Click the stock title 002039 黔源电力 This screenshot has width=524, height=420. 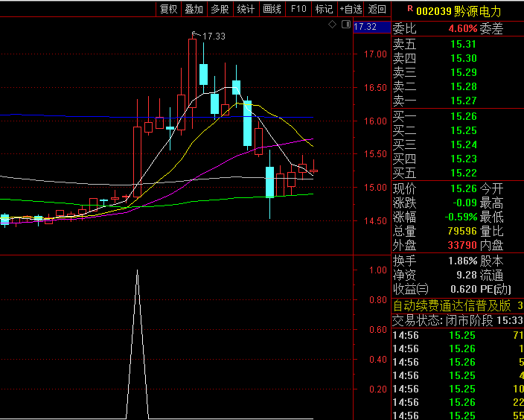point(458,11)
